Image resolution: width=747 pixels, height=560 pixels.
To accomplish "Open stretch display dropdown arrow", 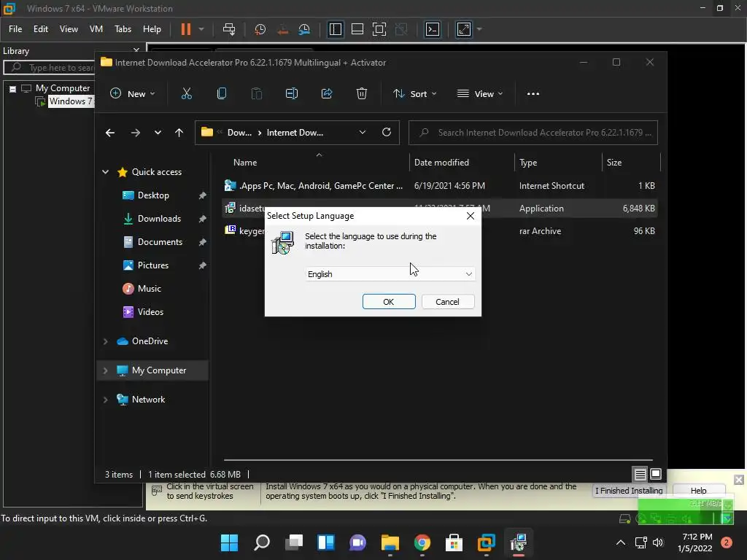I will tap(480, 29).
